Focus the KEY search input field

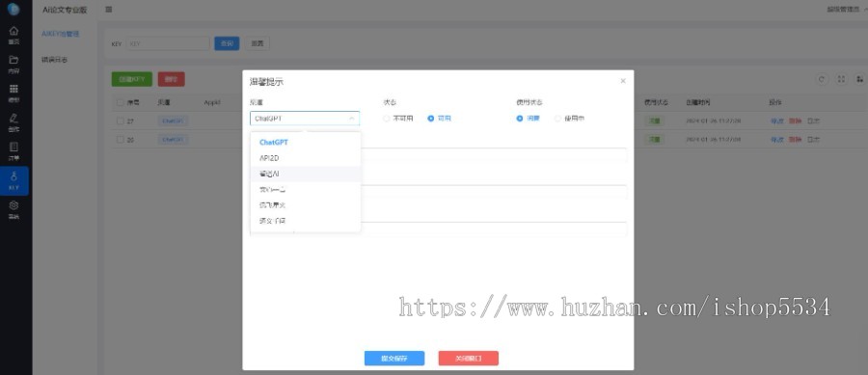click(168, 43)
